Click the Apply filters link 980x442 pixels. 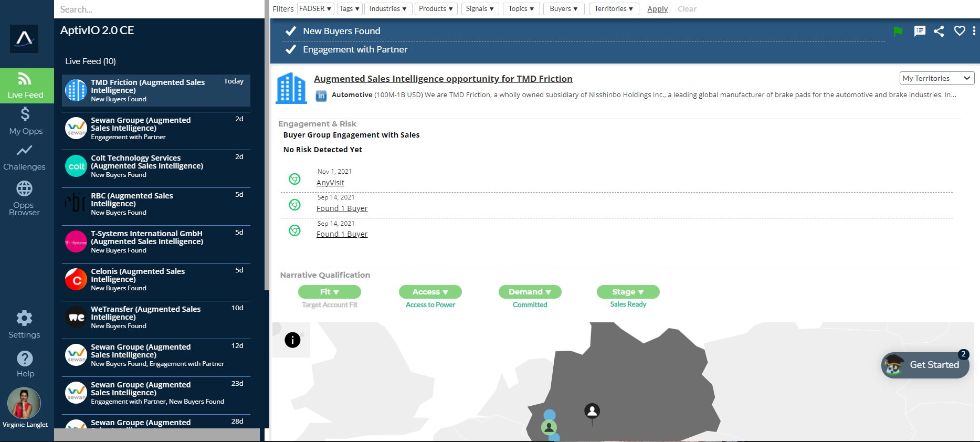[657, 9]
